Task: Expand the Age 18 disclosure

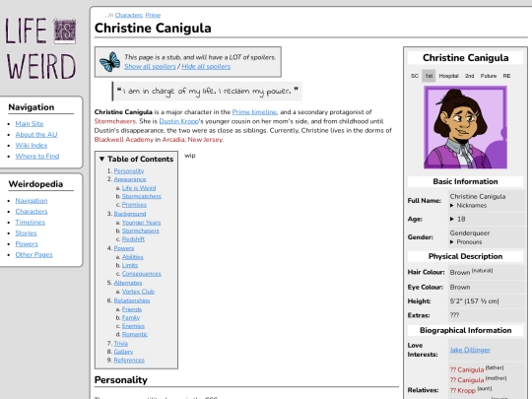Action: tap(458, 219)
